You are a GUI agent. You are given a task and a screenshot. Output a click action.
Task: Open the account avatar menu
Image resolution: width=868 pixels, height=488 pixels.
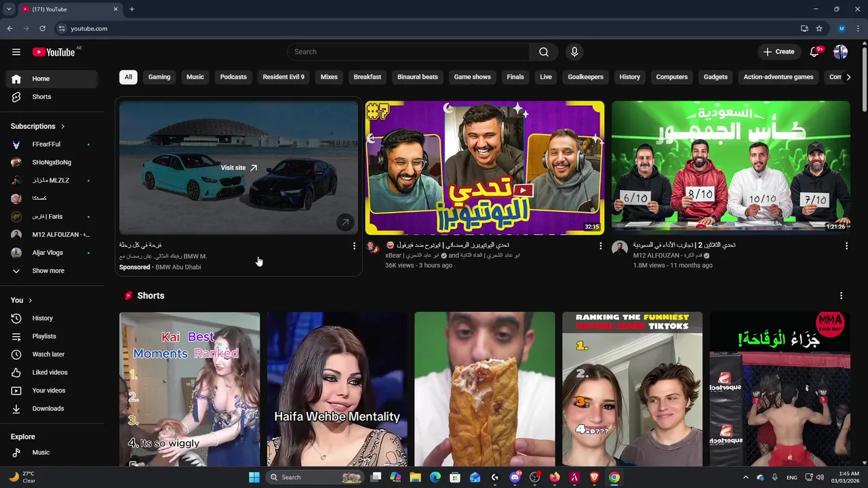[x=840, y=52]
